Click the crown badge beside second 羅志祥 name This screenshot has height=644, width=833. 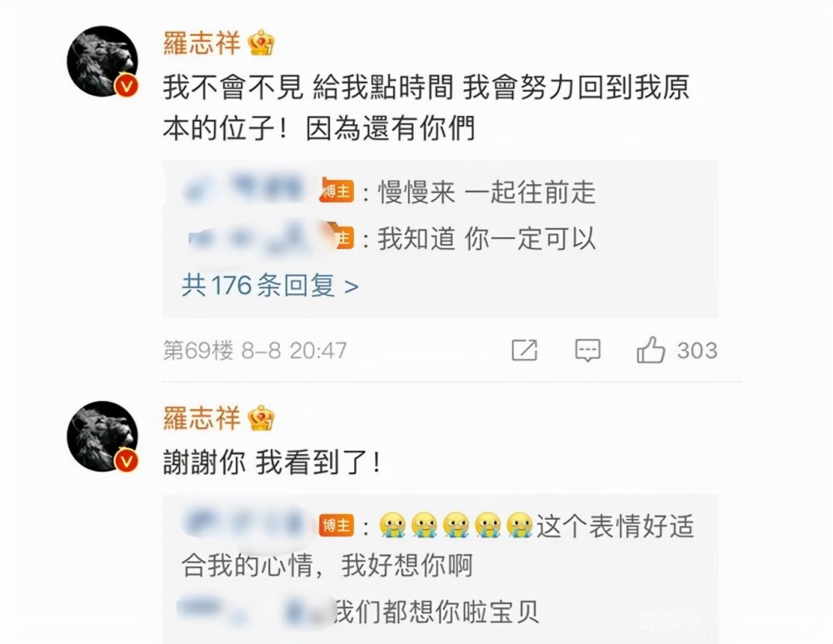262,417
